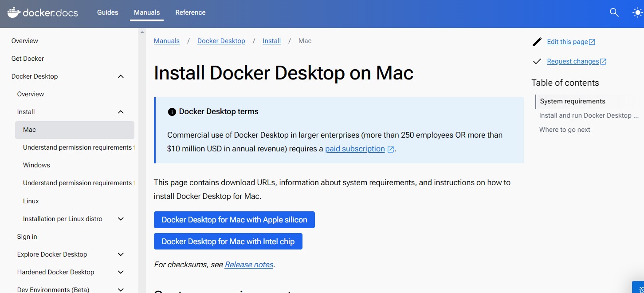The image size is (644, 293).
Task: Jump to Where to go next
Action: tap(565, 130)
